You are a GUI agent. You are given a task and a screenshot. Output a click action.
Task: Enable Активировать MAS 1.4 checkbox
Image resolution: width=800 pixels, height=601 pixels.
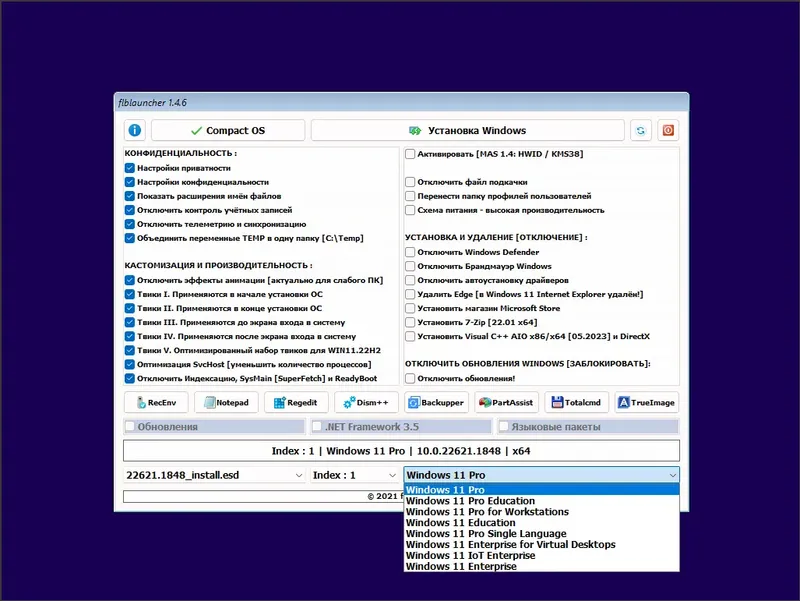[x=410, y=154]
